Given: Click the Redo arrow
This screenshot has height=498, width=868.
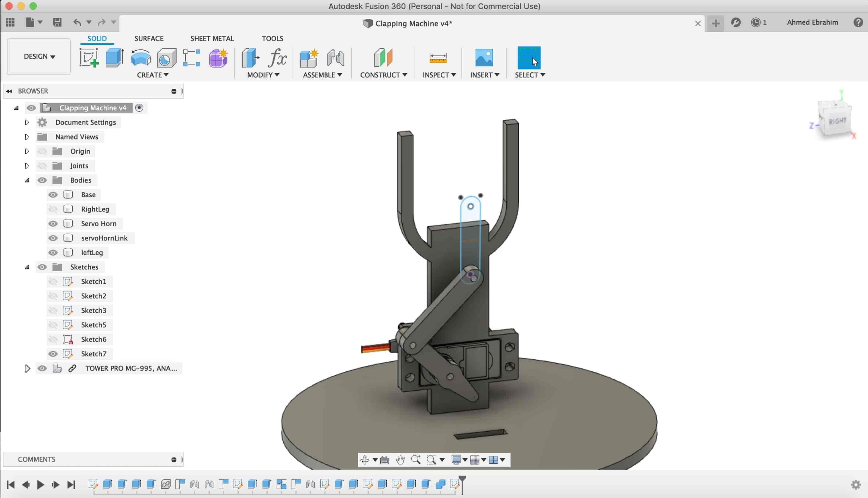Looking at the screenshot, I should (102, 23).
